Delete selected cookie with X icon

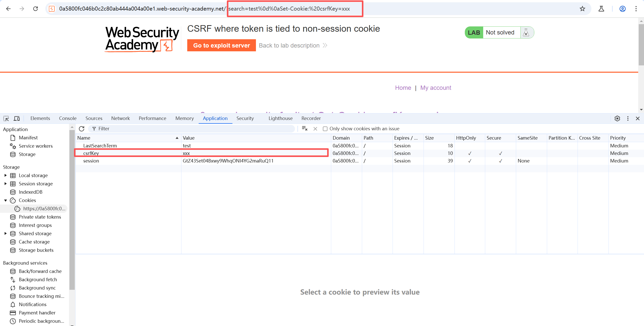315,129
